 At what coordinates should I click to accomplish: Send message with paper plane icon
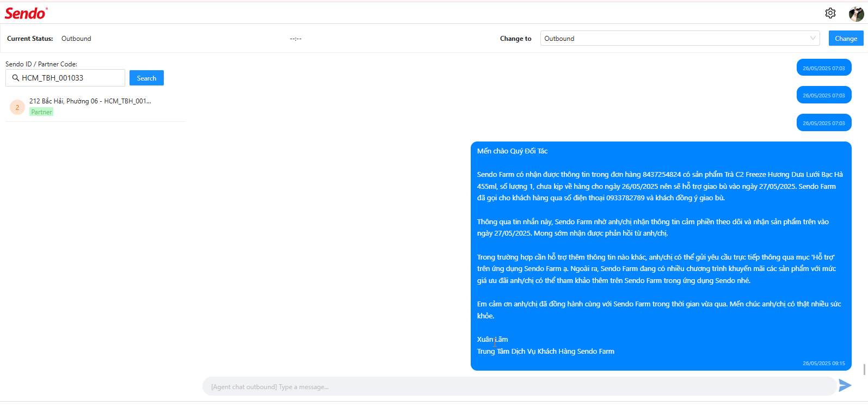[845, 385]
